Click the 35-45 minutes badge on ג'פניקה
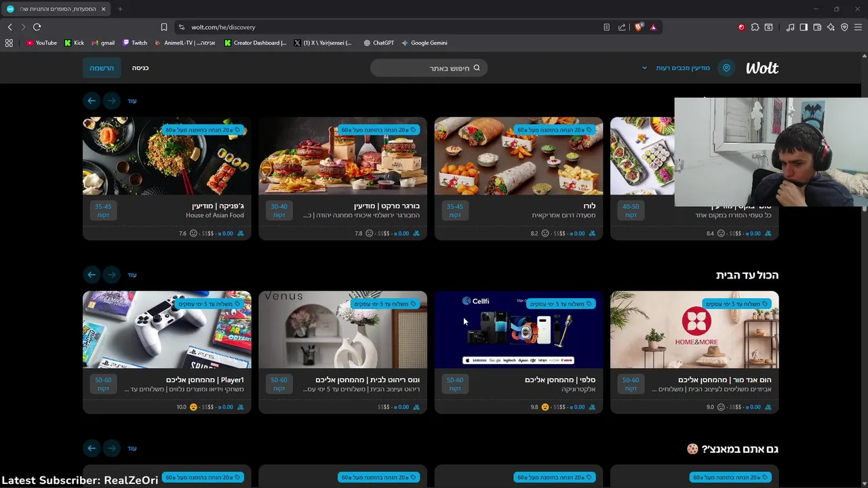 tap(103, 210)
